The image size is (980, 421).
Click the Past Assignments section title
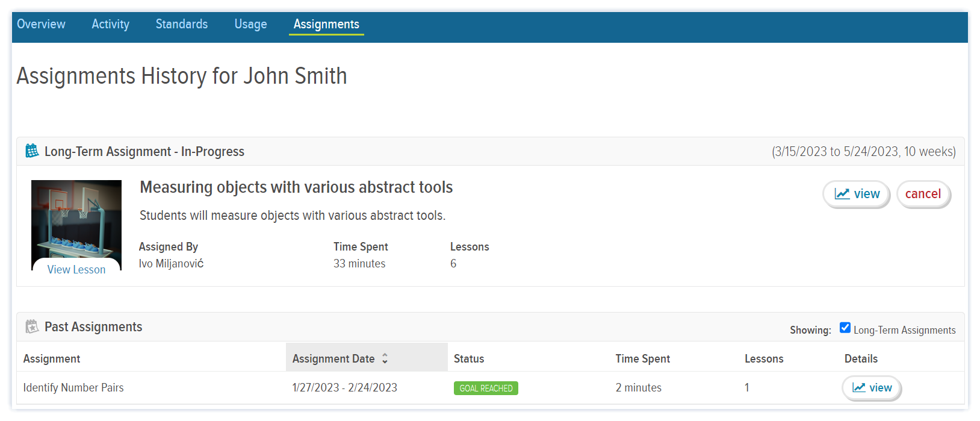coord(93,327)
